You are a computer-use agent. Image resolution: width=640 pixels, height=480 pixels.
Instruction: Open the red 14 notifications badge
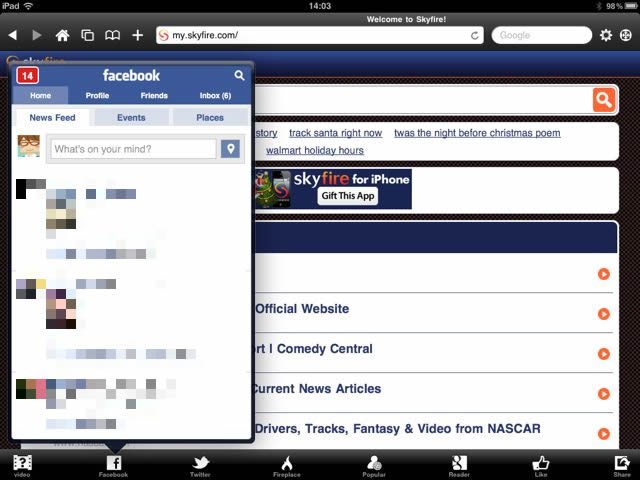tap(27, 76)
